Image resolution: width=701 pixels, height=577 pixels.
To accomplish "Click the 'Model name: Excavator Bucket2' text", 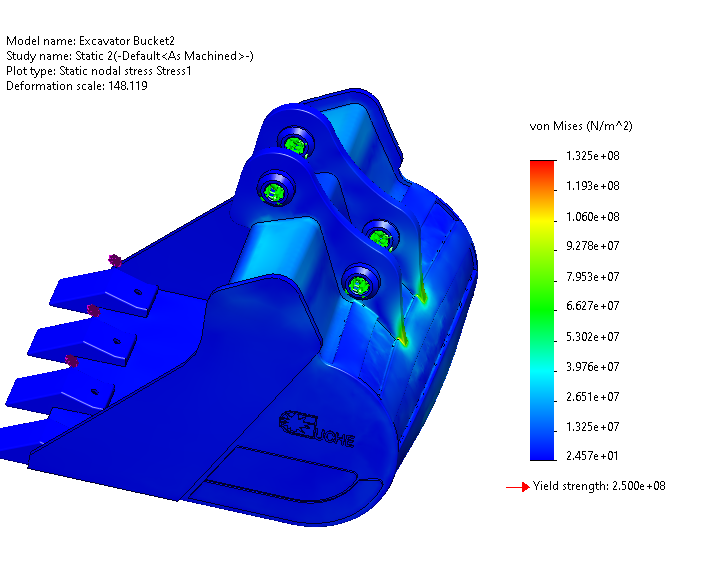I will click(90, 41).
